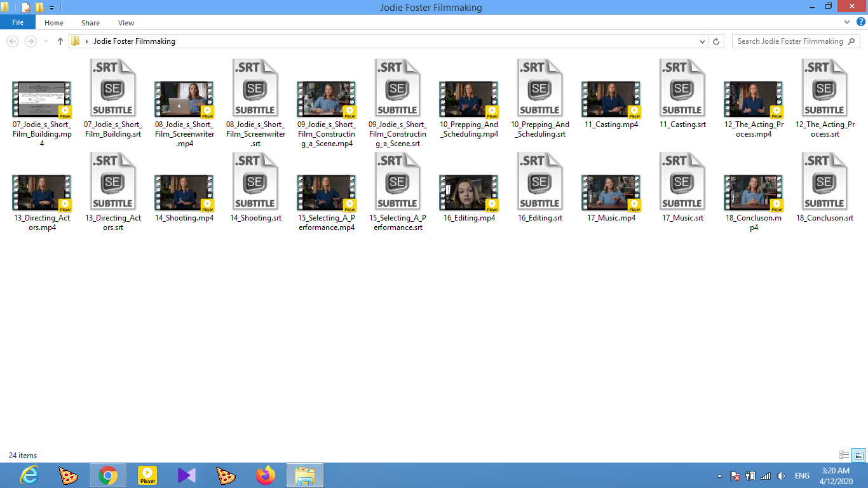
Task: Expand the address bar history dropdown
Action: pos(702,41)
